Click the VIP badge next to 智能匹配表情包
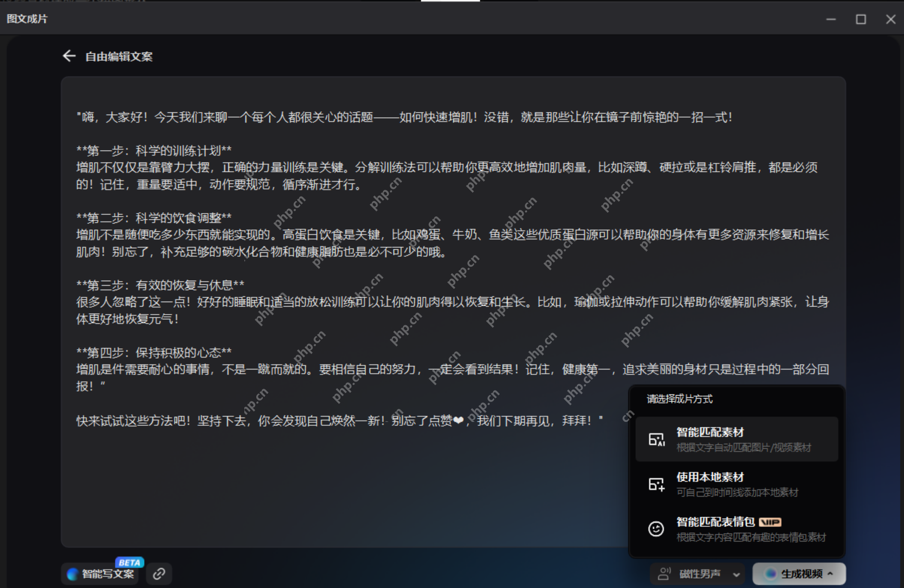904x588 pixels. (x=771, y=522)
